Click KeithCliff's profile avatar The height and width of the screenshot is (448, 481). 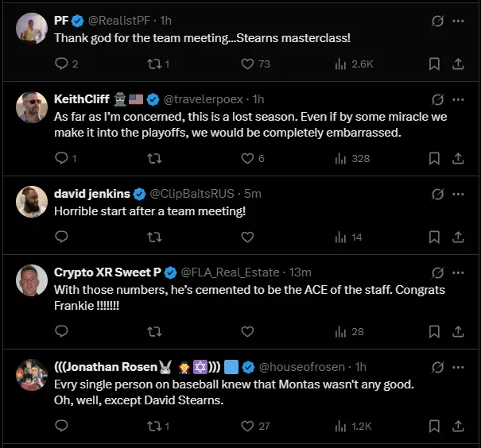click(x=32, y=107)
